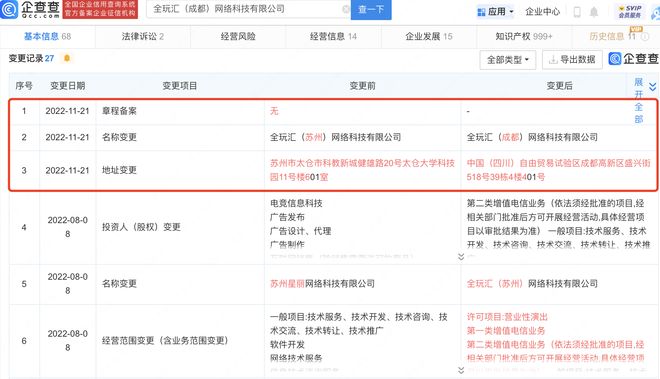Click 变更记录 27 section title
Screen dimensions: 660x379
[32, 59]
